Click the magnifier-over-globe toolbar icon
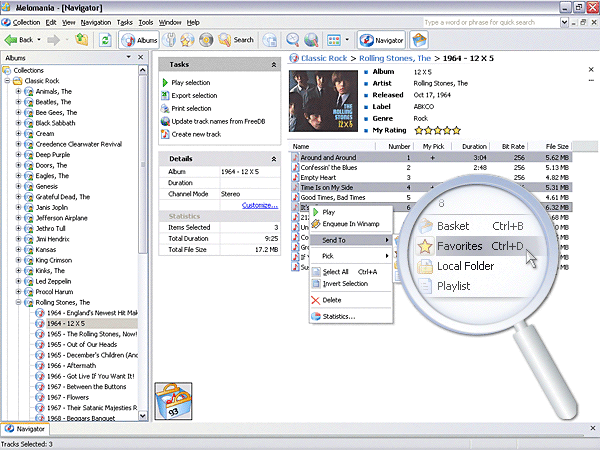 311,40
